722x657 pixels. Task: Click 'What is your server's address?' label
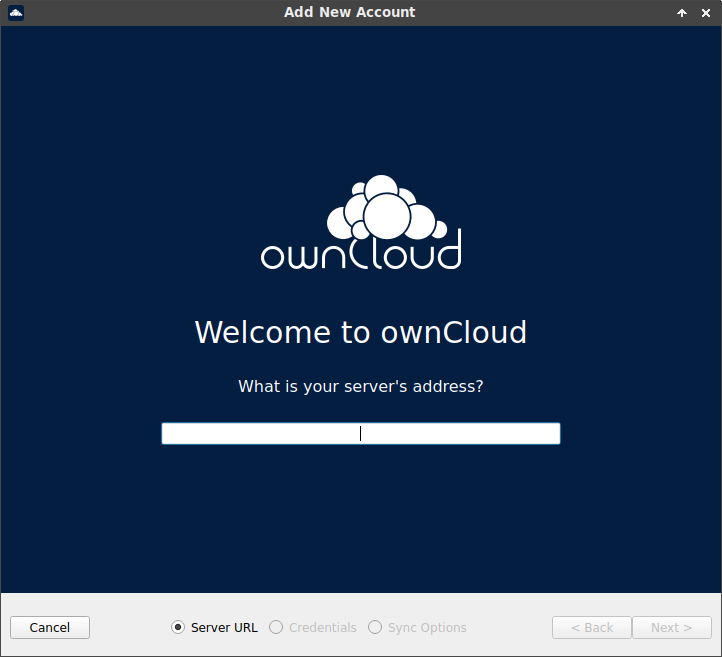(361, 386)
